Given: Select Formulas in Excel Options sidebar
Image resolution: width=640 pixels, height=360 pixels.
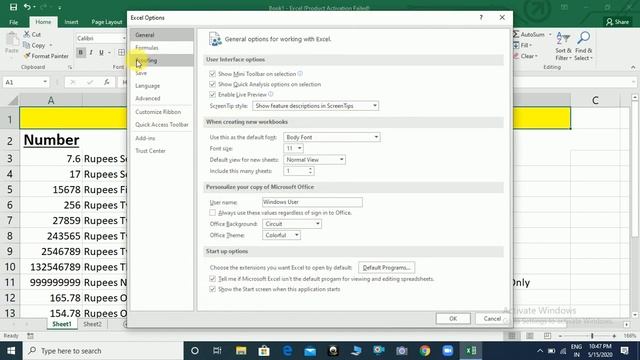Looking at the screenshot, I should tap(161, 48).
